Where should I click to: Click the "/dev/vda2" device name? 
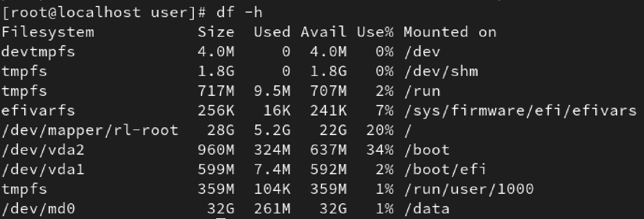tap(43, 150)
